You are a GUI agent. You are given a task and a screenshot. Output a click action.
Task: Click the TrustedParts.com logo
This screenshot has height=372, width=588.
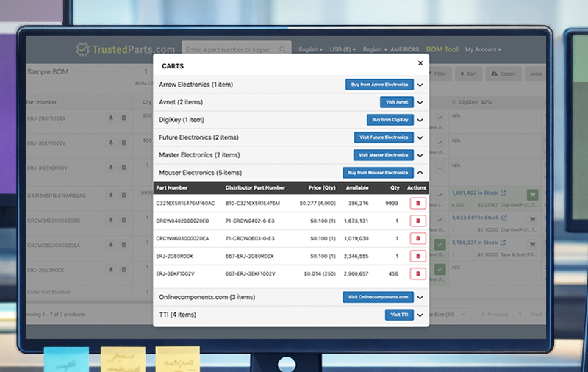click(x=125, y=49)
